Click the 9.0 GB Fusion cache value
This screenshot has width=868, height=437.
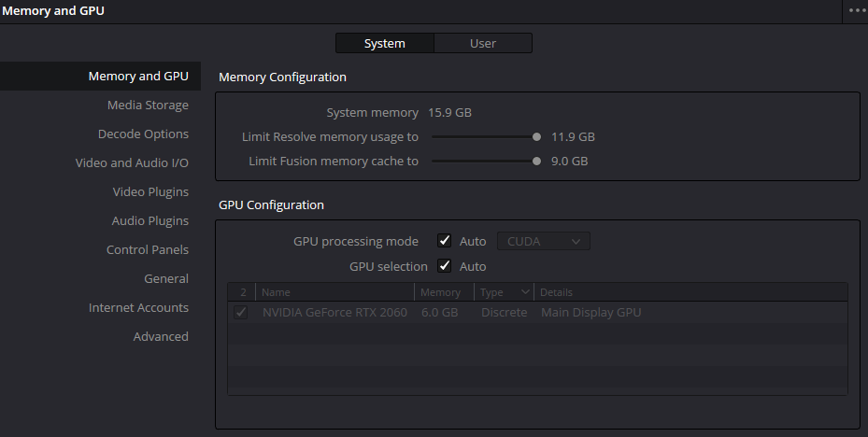pos(569,162)
